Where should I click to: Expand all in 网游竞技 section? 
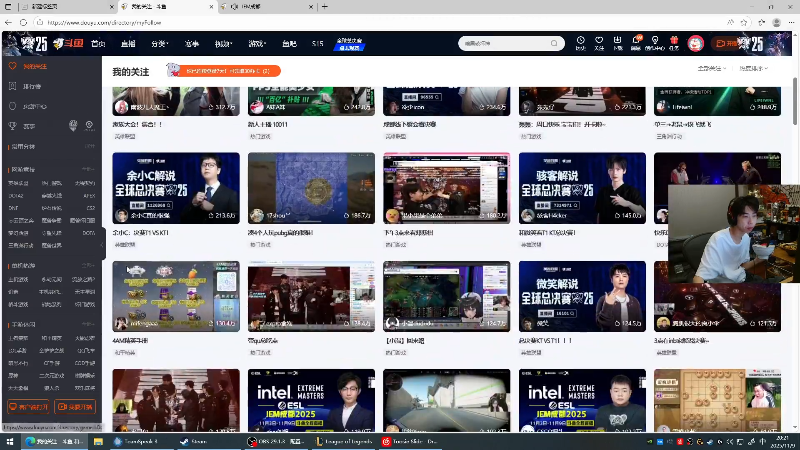pos(88,169)
